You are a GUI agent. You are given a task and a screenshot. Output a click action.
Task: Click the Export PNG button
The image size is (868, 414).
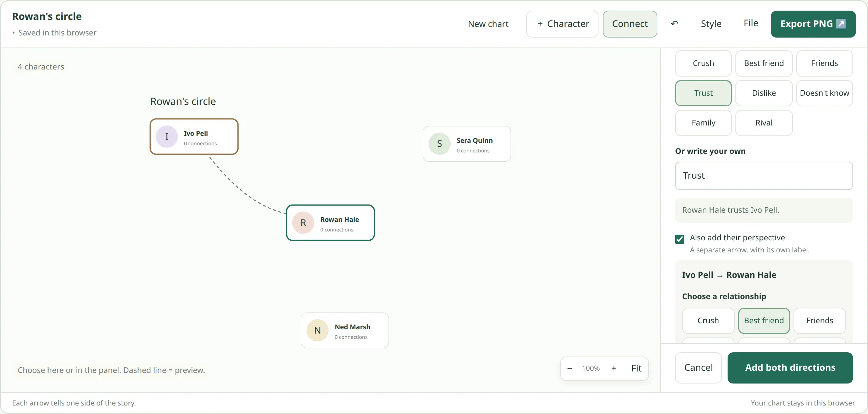813,24
